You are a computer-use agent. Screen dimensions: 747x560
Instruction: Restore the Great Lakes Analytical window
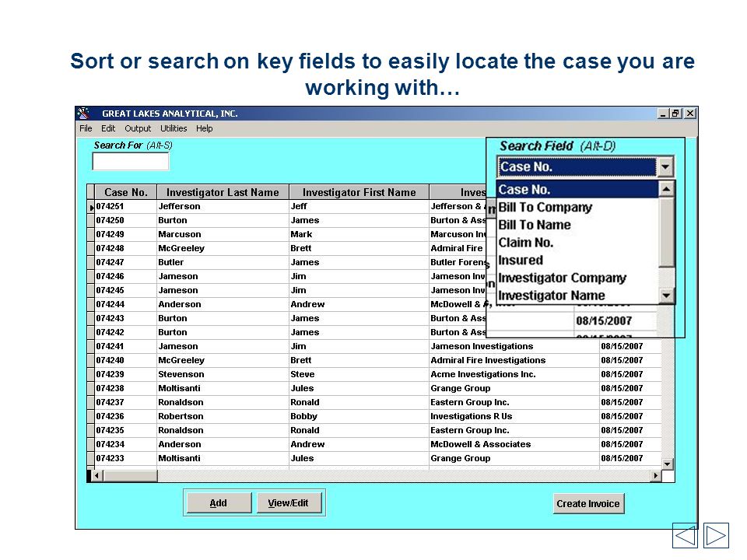pyautogui.click(x=675, y=114)
